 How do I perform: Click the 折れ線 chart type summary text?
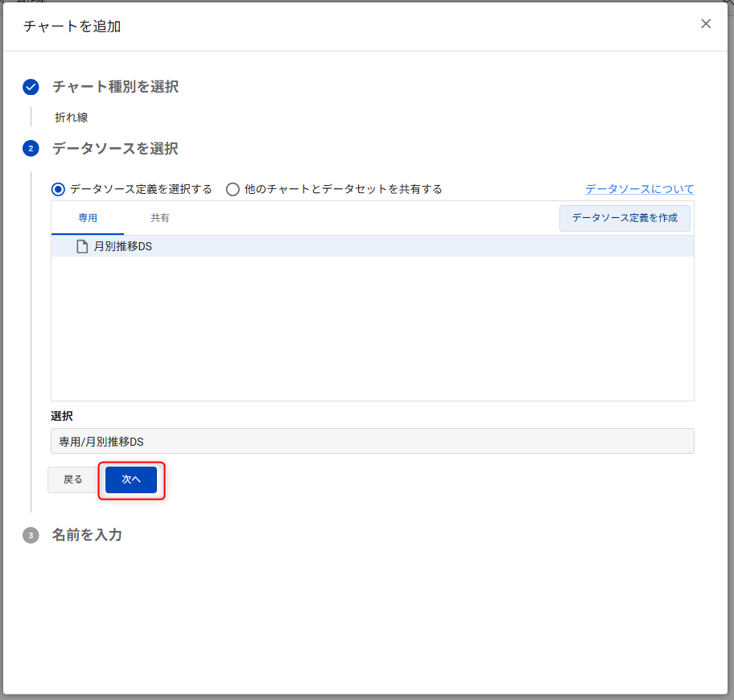[x=72, y=117]
